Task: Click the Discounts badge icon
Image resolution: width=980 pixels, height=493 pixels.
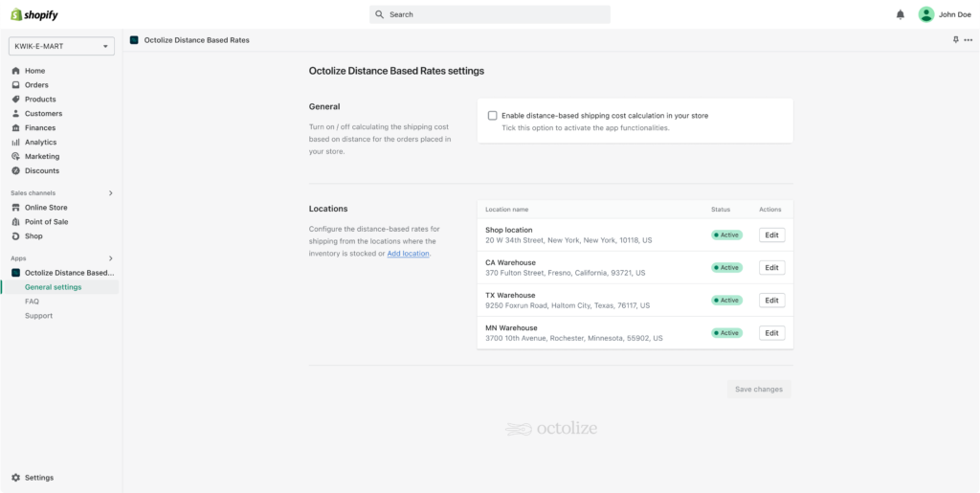Action: point(16,170)
